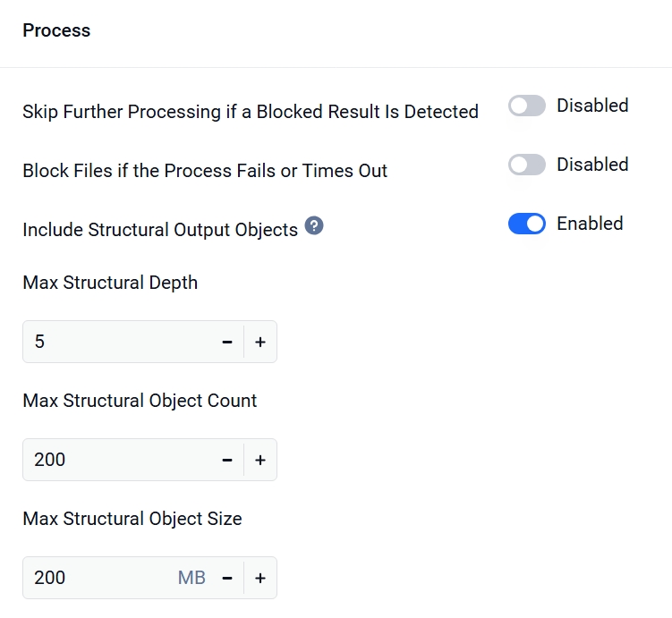The image size is (672, 618).
Task: Decrease Max Structural Depth with minus icon
Action: pos(227,342)
